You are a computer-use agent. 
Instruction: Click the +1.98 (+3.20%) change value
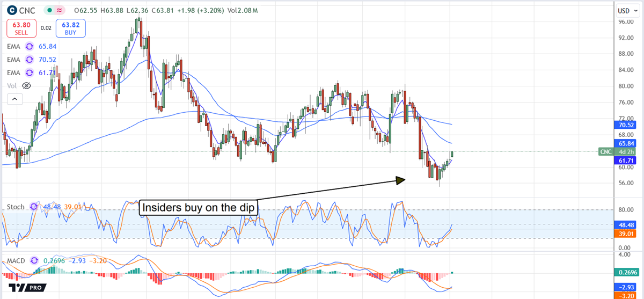coord(202,10)
